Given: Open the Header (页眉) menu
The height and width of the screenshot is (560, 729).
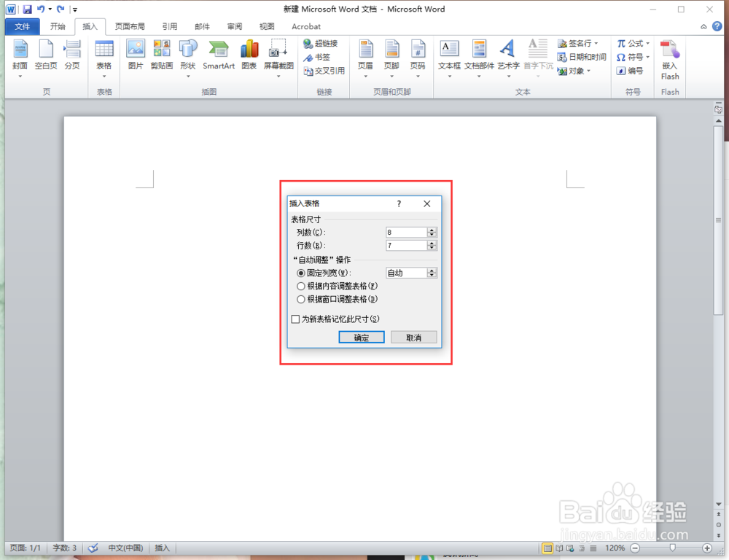Looking at the screenshot, I should pyautogui.click(x=365, y=58).
